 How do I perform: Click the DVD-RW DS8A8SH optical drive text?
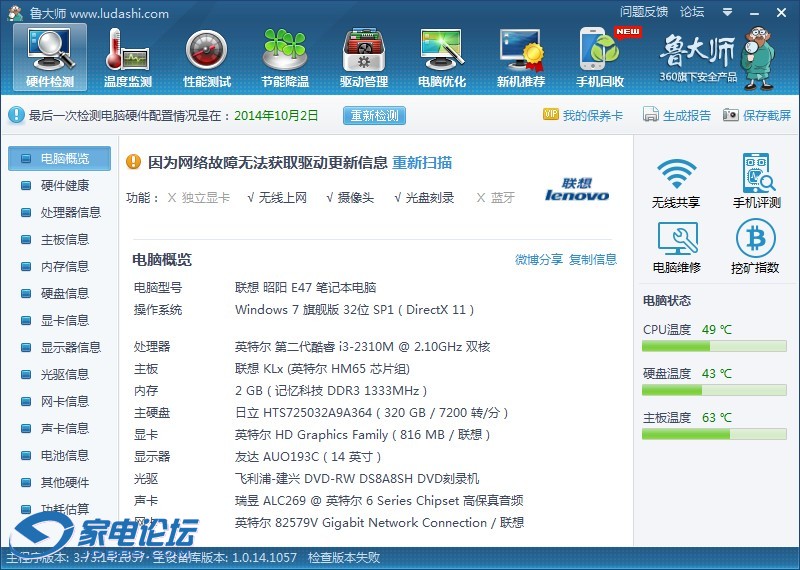357,479
